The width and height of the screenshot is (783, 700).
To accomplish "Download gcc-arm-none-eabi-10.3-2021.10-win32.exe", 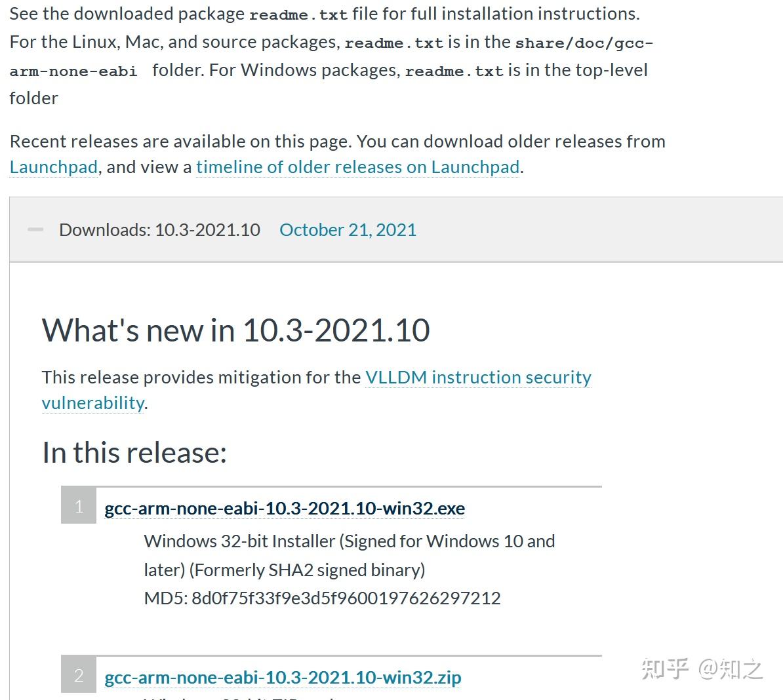I will tap(285, 509).
